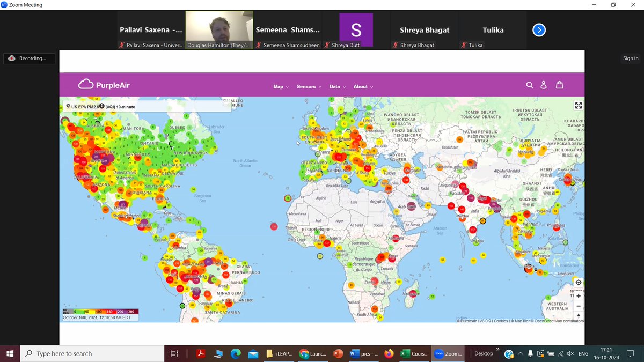Open the shopping cart icon
The width and height of the screenshot is (644, 362).
tap(559, 85)
